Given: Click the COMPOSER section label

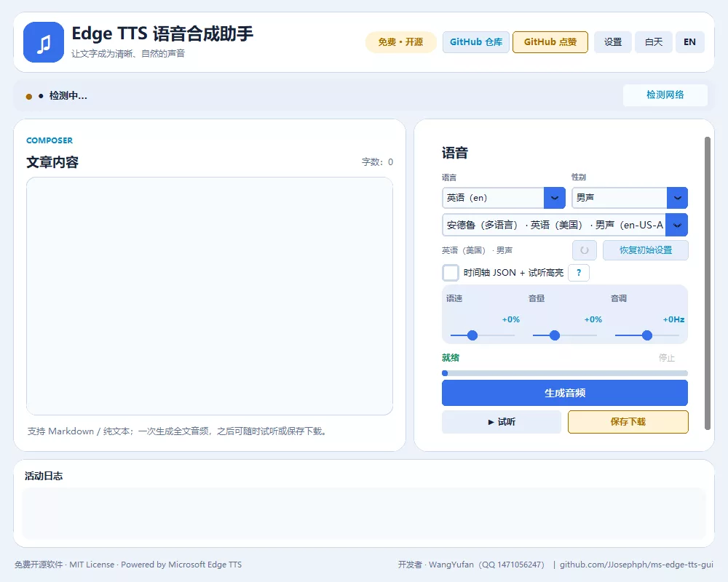Looking at the screenshot, I should pyautogui.click(x=50, y=140).
